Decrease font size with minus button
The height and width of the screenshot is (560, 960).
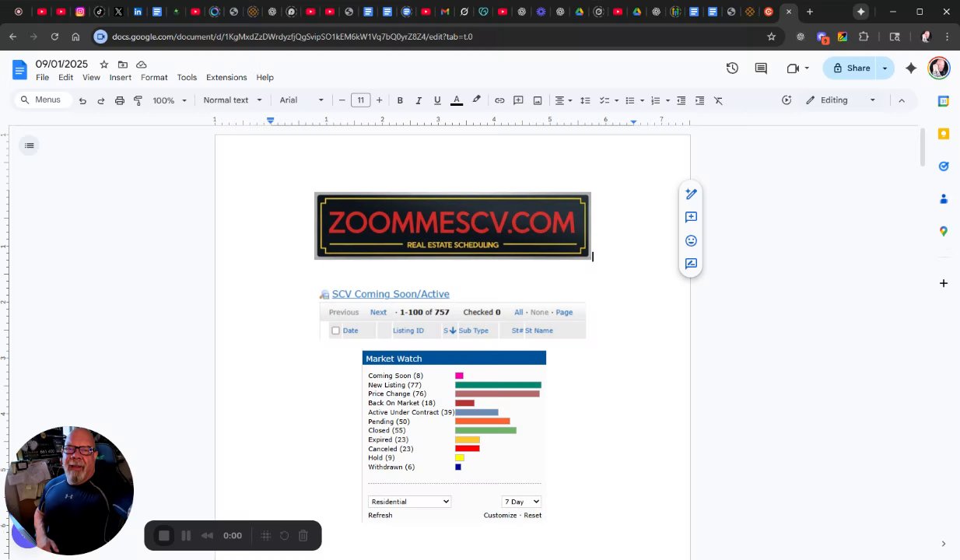click(x=342, y=100)
